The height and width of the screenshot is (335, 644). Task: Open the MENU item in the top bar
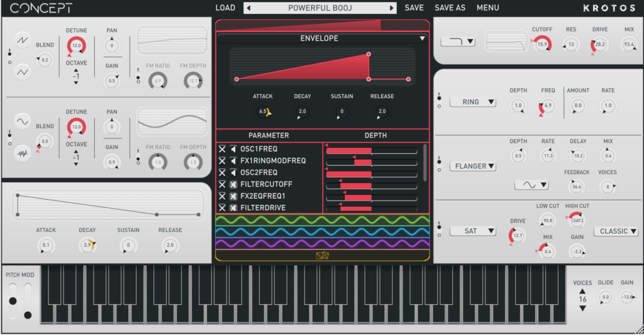[x=487, y=8]
